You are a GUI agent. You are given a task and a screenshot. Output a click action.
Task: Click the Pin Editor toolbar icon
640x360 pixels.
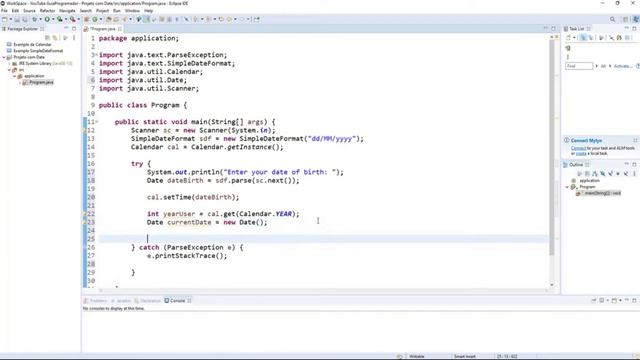pyautogui.click(x=257, y=19)
